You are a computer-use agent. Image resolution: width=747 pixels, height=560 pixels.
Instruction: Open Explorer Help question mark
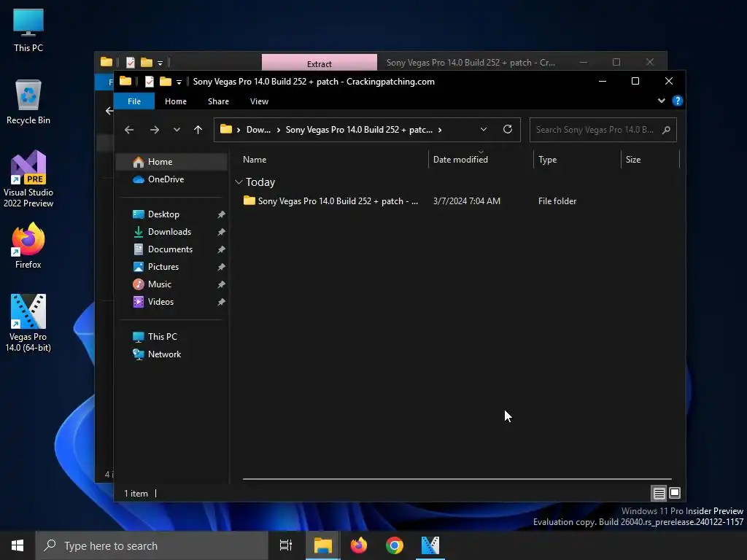click(677, 101)
